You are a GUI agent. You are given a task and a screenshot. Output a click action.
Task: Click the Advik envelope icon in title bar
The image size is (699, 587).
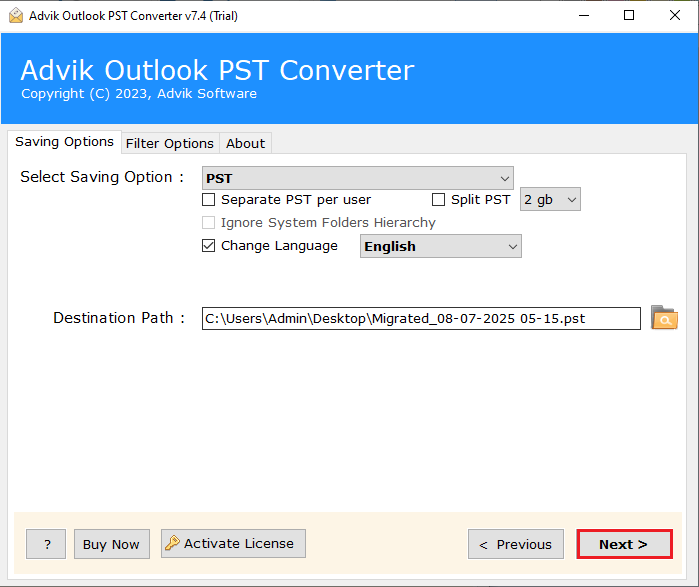(x=16, y=16)
